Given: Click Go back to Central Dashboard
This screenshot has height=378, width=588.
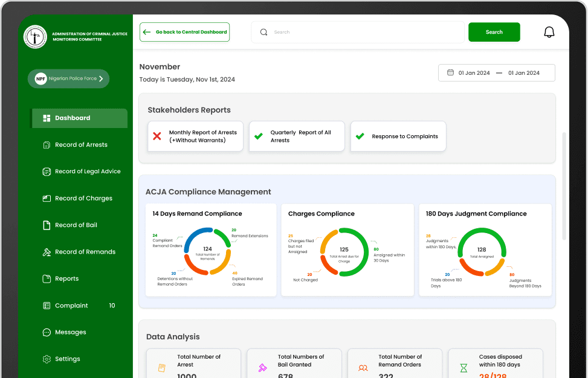Looking at the screenshot, I should 184,31.
